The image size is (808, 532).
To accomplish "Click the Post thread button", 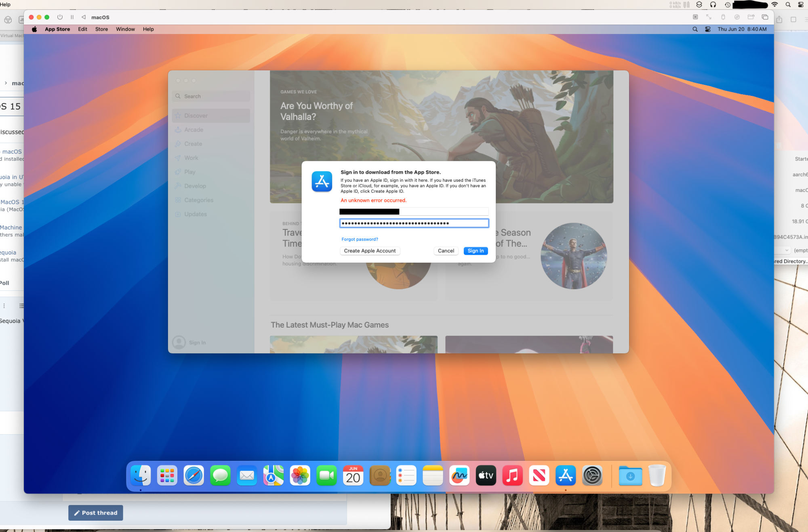I will 96,513.
